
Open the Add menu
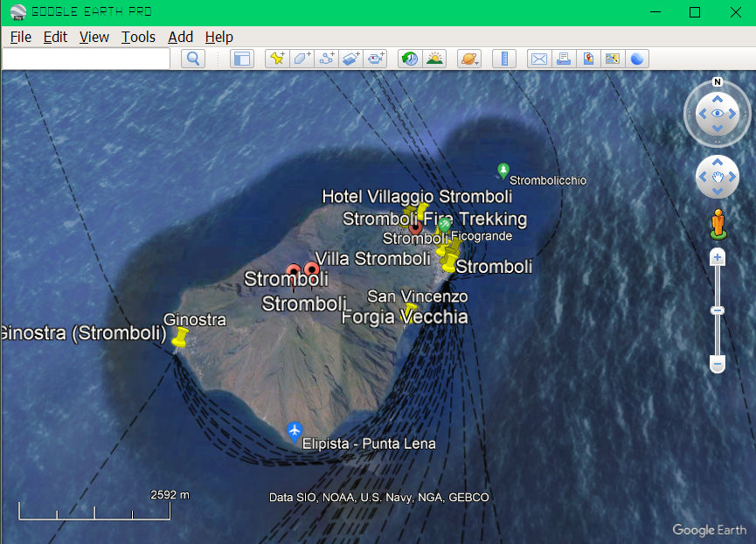coord(180,37)
